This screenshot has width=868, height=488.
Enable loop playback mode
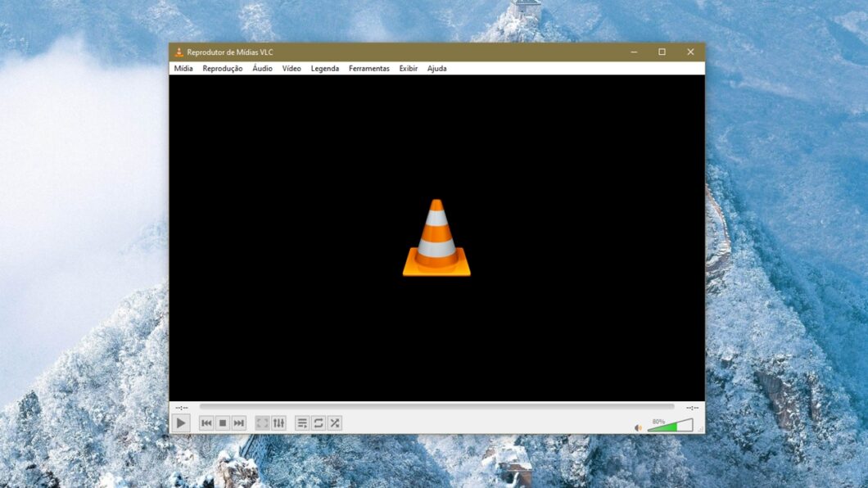318,423
